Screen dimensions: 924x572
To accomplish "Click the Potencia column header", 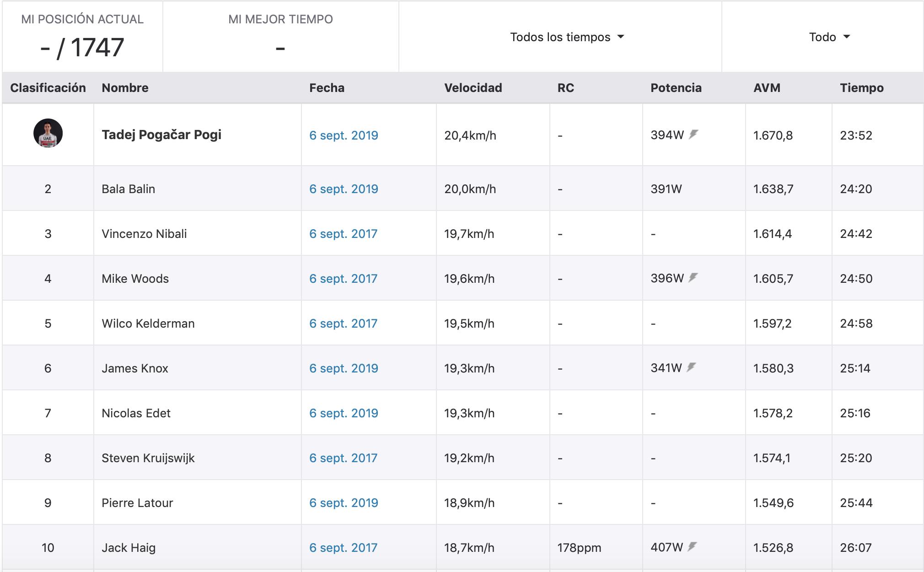I will [x=676, y=88].
